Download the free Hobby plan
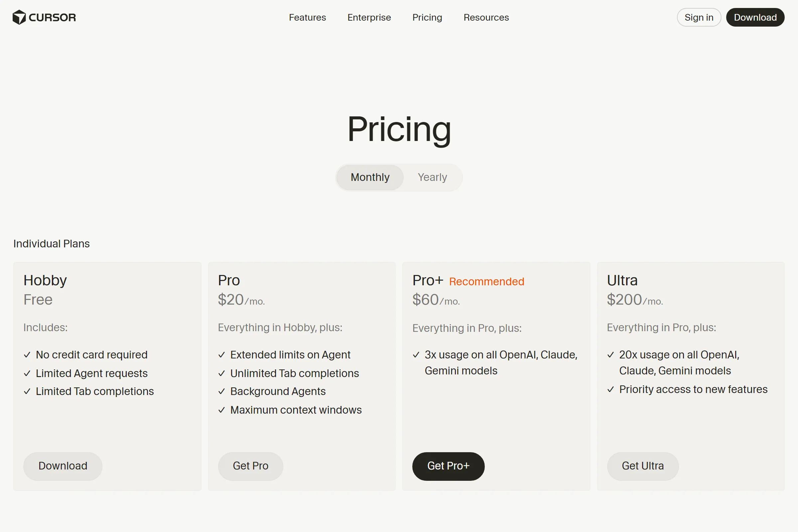Viewport: 798px width, 532px height. point(63,466)
